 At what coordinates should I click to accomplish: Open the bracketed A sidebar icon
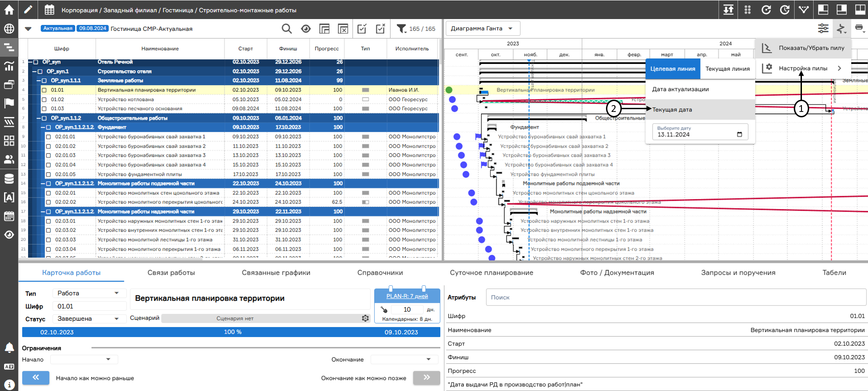9,197
